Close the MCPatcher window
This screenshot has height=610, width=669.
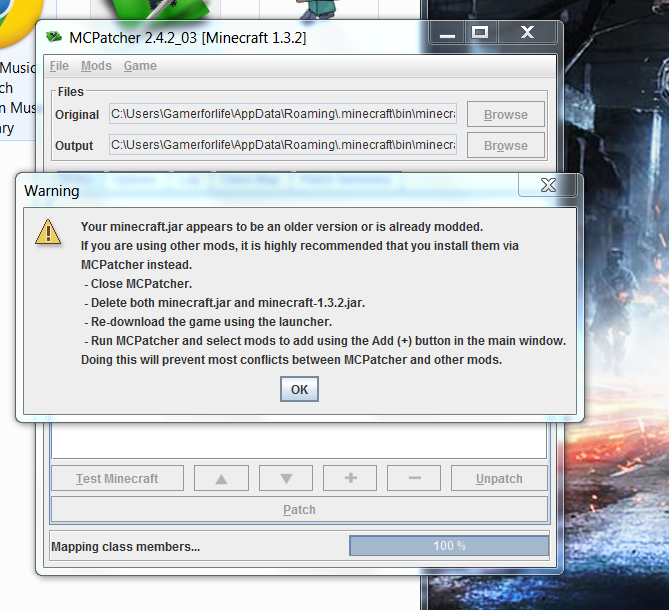[x=527, y=32]
